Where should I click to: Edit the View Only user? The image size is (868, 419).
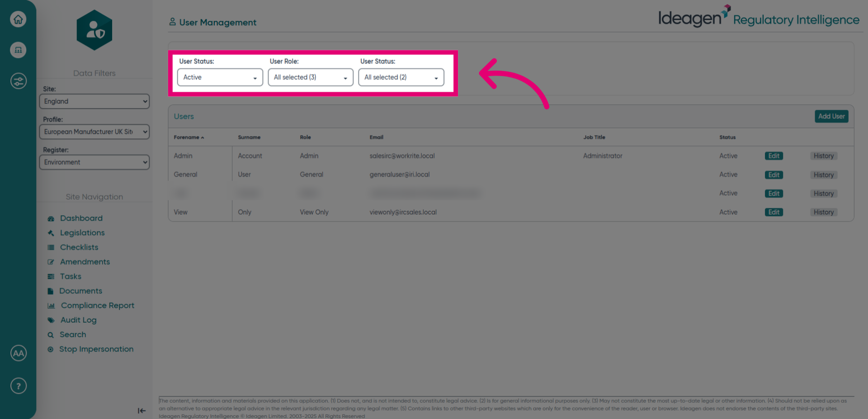pyautogui.click(x=774, y=212)
